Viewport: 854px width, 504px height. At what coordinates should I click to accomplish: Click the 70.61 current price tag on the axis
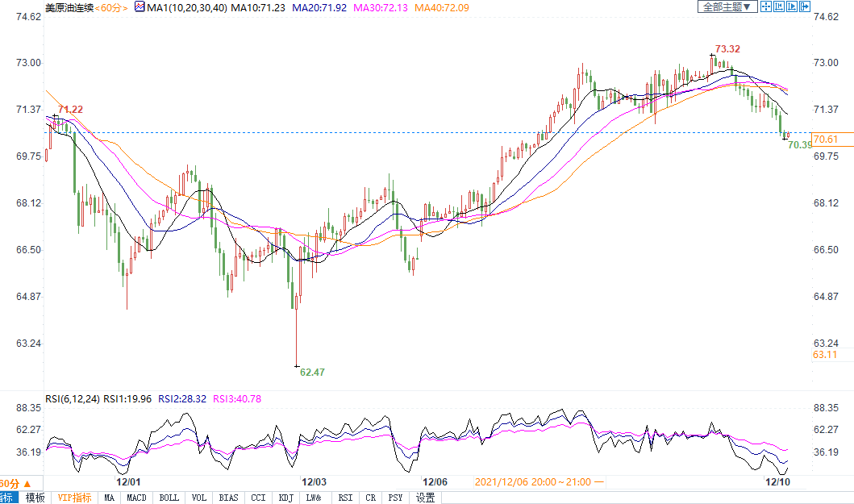point(826,140)
